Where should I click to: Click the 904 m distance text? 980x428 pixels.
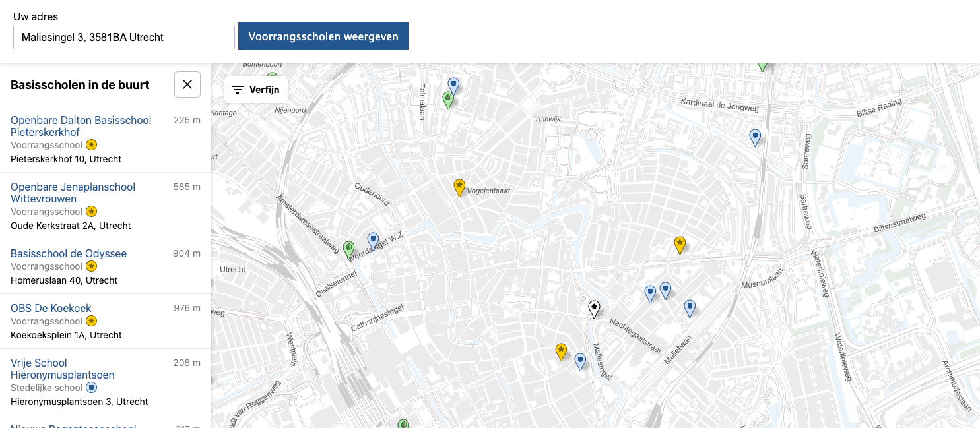tap(187, 253)
